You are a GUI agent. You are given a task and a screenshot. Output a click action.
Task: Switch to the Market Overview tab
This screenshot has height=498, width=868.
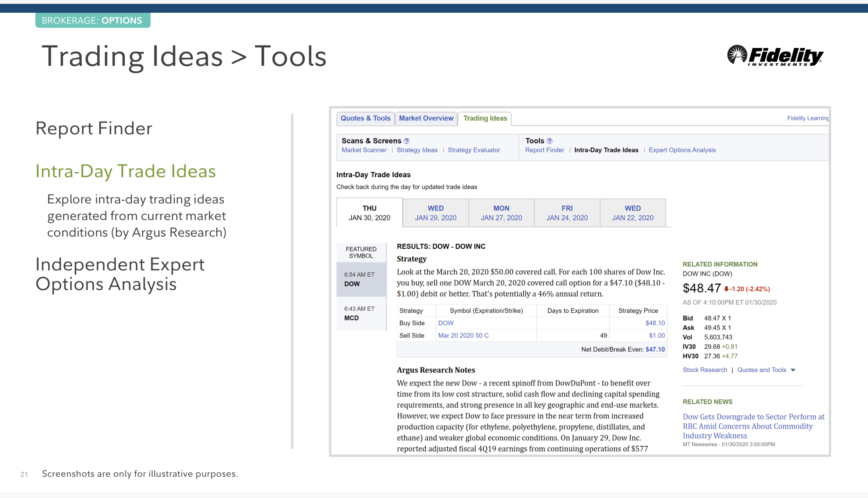point(426,118)
